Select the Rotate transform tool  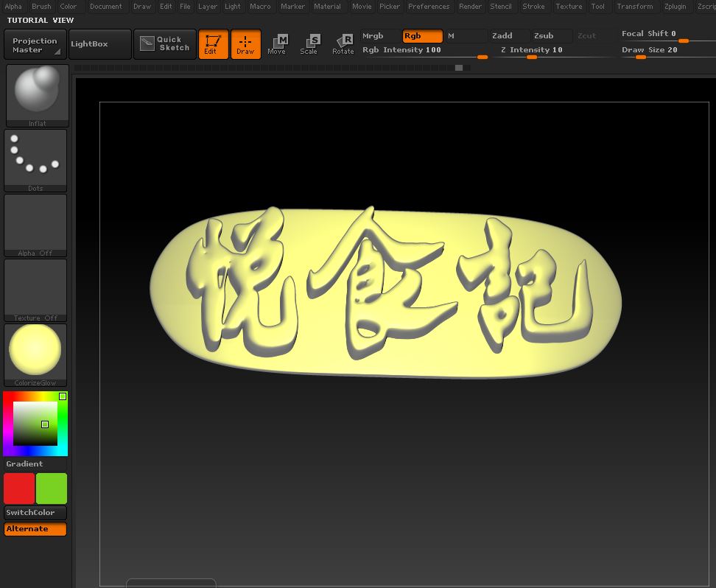pyautogui.click(x=343, y=44)
